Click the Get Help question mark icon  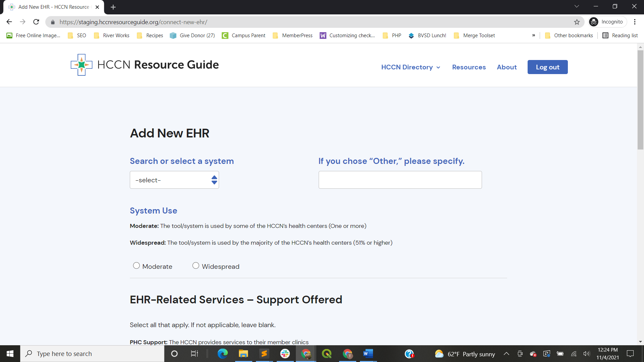(409, 354)
